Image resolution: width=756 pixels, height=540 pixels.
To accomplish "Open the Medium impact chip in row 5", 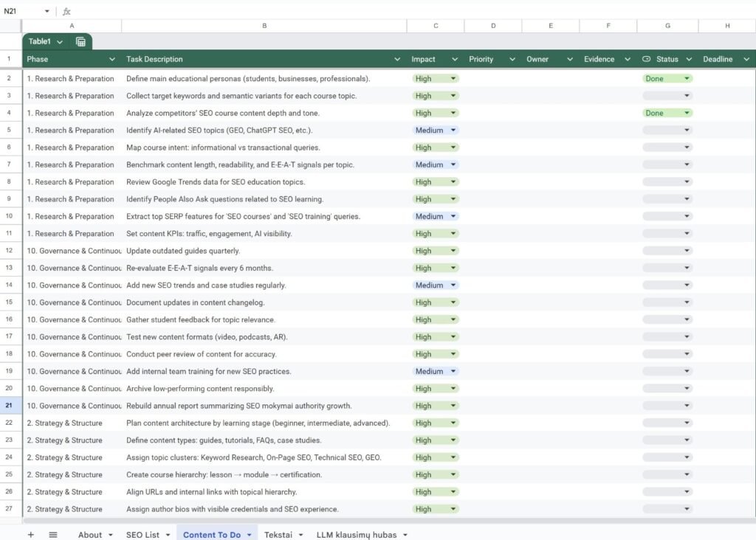I will (435, 130).
